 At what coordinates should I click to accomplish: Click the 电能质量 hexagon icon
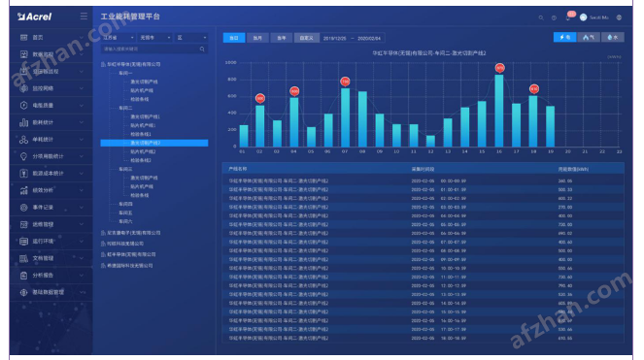click(24, 105)
